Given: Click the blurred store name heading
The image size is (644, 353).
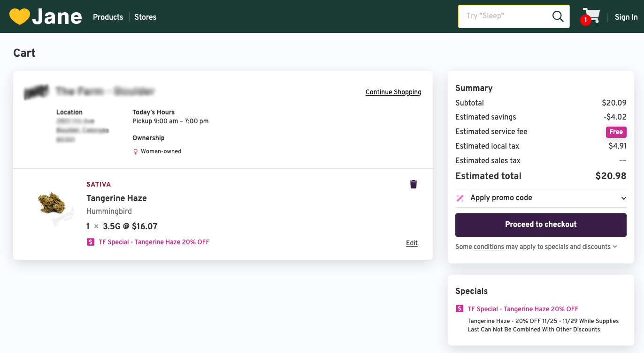Looking at the screenshot, I should (105, 91).
